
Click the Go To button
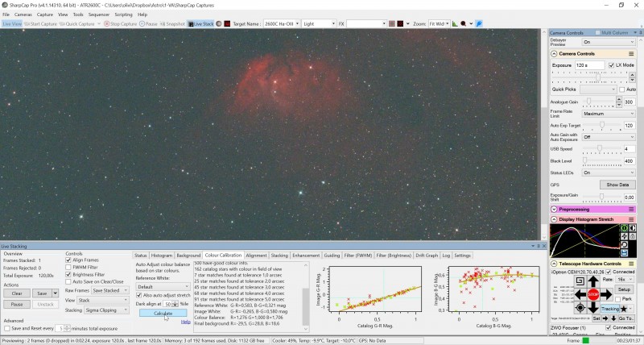click(x=626, y=318)
